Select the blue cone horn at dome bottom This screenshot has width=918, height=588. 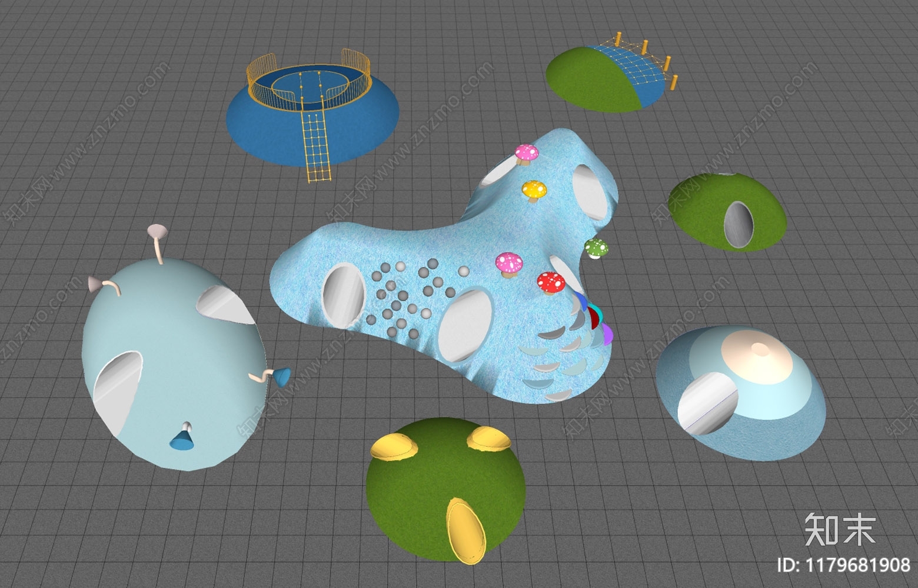pyautogui.click(x=183, y=438)
